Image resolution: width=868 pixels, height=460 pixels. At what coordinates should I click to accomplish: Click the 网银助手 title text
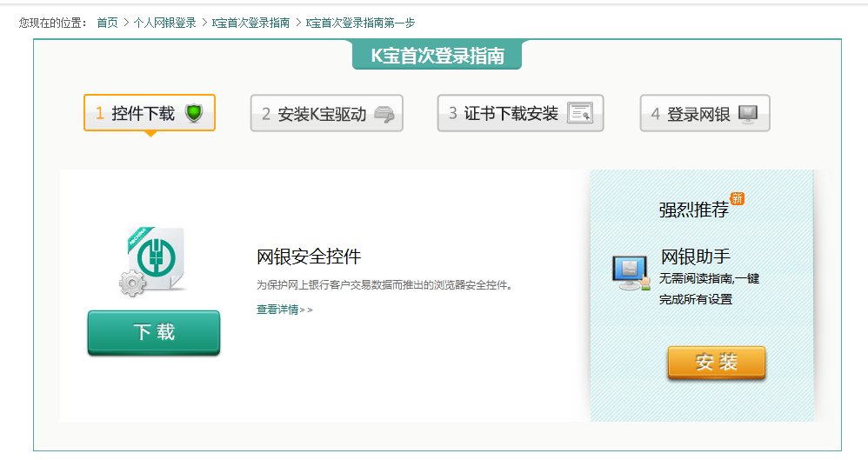pyautogui.click(x=695, y=257)
